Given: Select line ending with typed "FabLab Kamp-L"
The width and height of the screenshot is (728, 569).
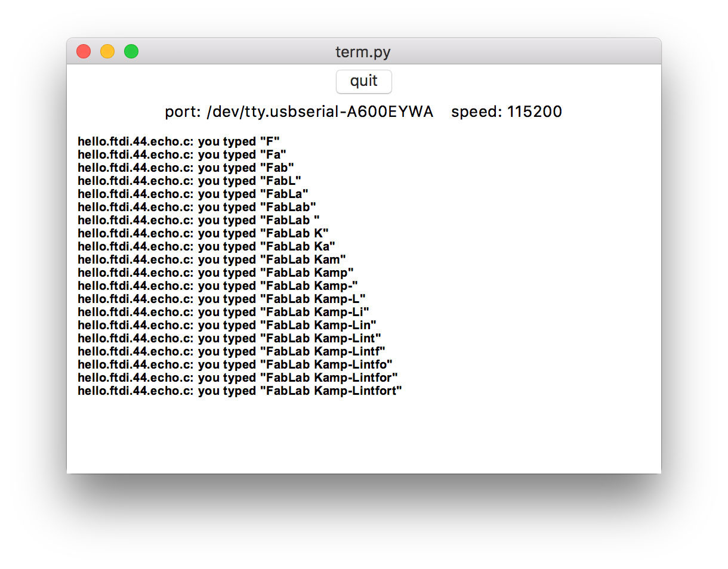Looking at the screenshot, I should click(x=221, y=299).
